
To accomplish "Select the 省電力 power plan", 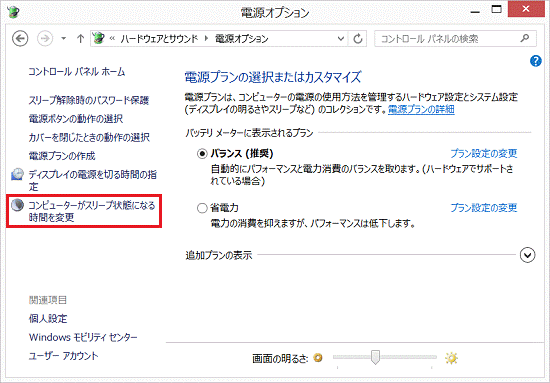I will 202,208.
